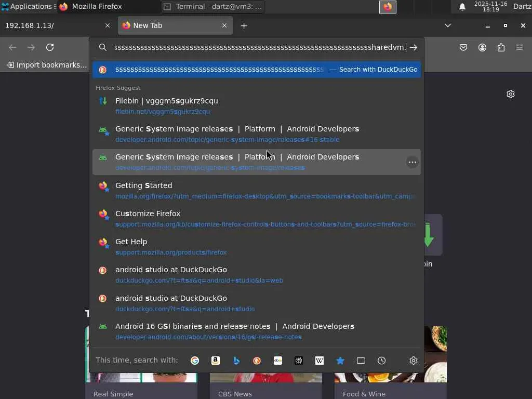Screen dimensions: 532x399
Task: Search this time with Bing
Action: pos(236,361)
